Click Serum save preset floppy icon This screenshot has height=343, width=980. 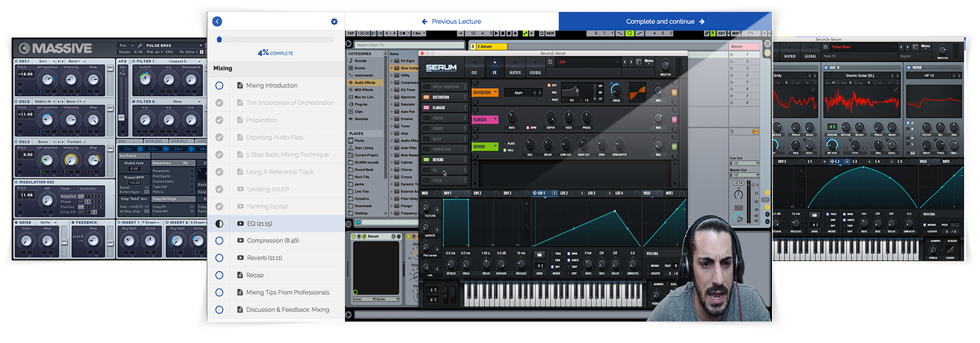tap(550, 62)
